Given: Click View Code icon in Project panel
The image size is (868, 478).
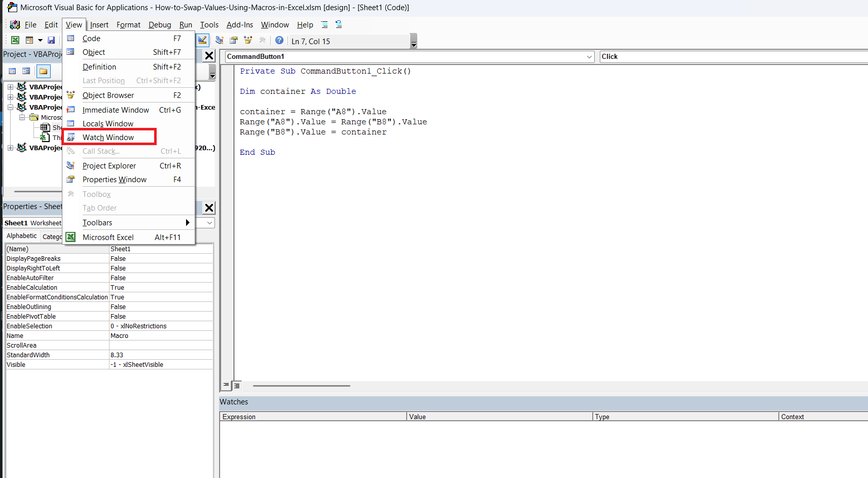Looking at the screenshot, I should coord(13,71).
